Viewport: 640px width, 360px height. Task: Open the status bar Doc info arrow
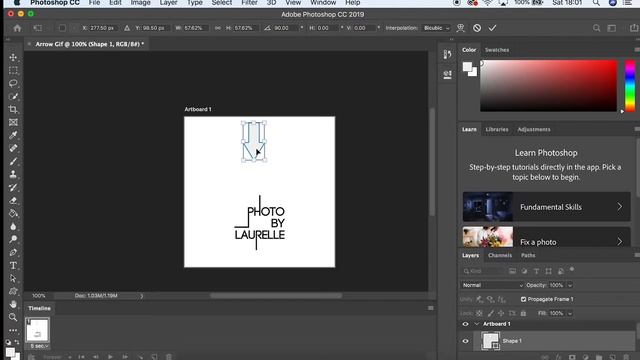click(x=142, y=296)
